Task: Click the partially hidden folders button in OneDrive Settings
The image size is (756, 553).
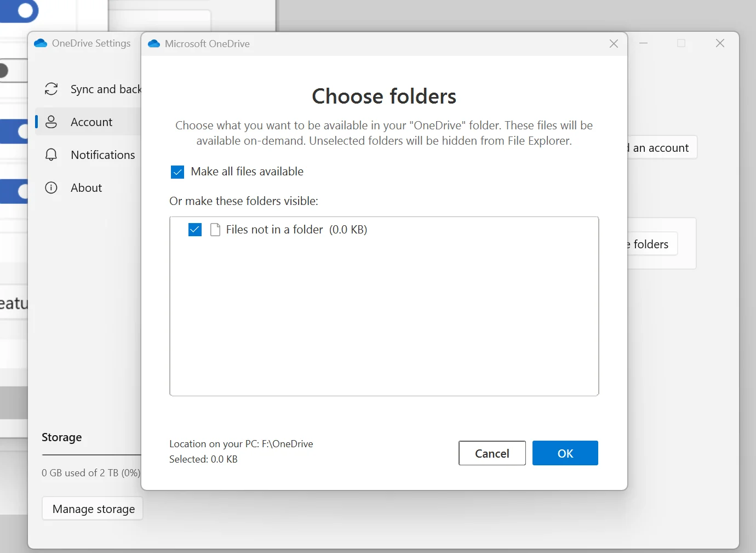Action: tap(652, 244)
